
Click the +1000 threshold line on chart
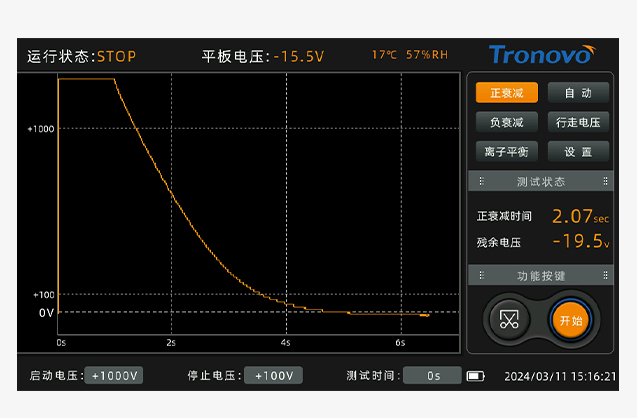click(x=259, y=128)
